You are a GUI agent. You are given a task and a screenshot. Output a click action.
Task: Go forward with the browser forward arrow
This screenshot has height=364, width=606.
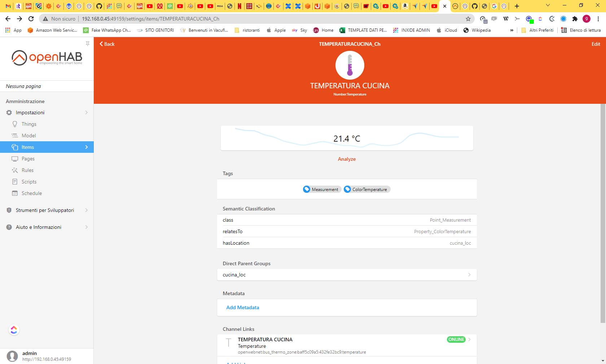[19, 19]
